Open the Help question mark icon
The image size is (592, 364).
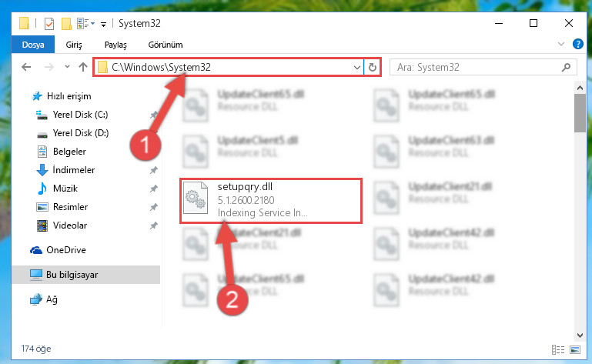(577, 44)
